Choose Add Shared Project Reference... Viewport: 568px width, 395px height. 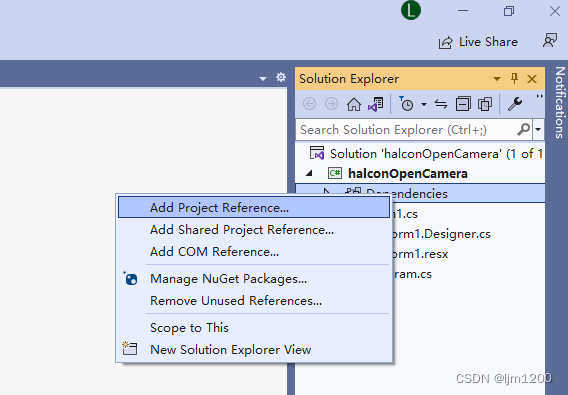click(x=254, y=230)
